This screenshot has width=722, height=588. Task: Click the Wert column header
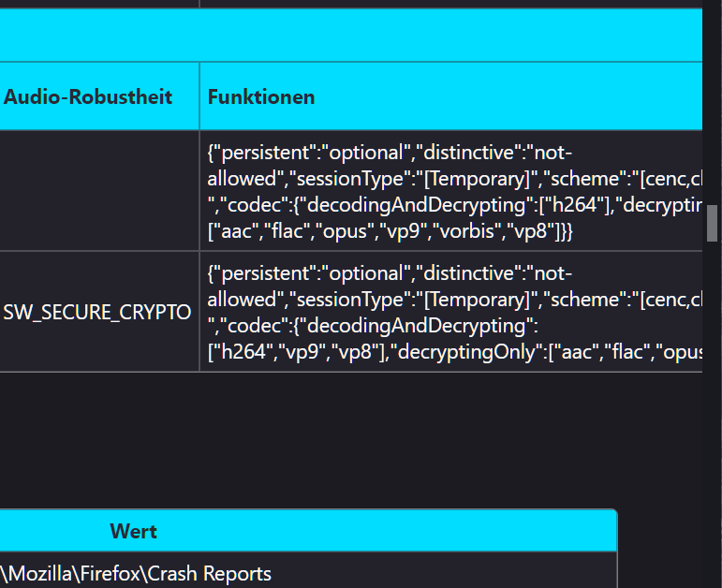tap(133, 531)
